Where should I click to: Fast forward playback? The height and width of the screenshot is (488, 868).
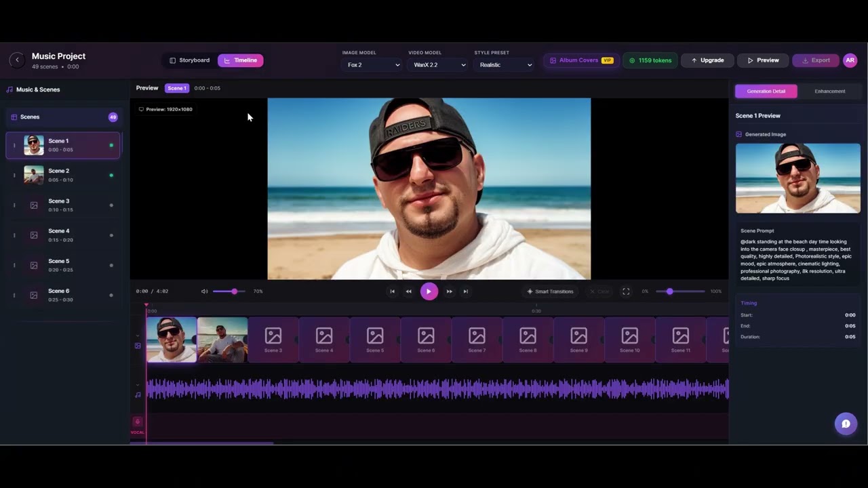click(x=449, y=291)
